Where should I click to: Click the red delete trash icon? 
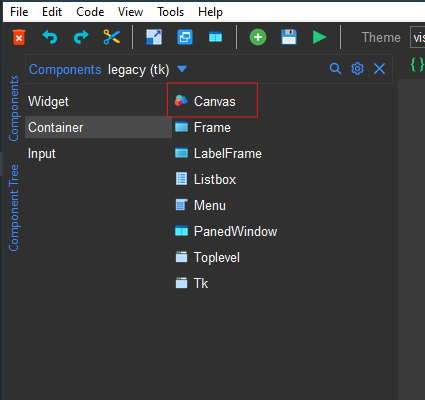[19, 37]
